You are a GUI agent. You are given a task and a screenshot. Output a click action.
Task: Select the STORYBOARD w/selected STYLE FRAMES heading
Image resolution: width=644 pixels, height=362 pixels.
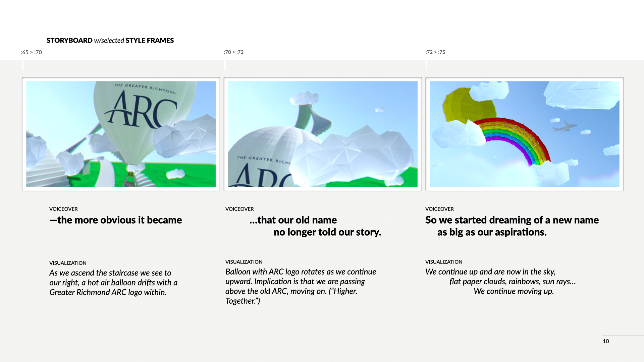[110, 41]
